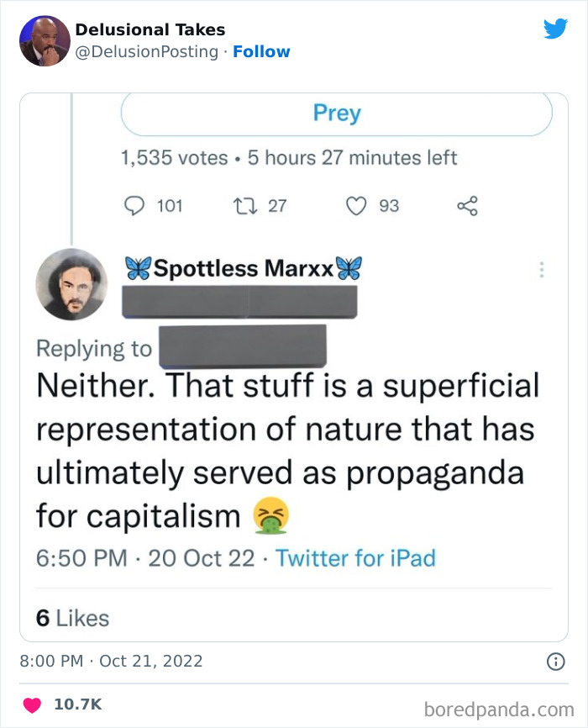Follow the Delusional Takes account

pyautogui.click(x=261, y=51)
